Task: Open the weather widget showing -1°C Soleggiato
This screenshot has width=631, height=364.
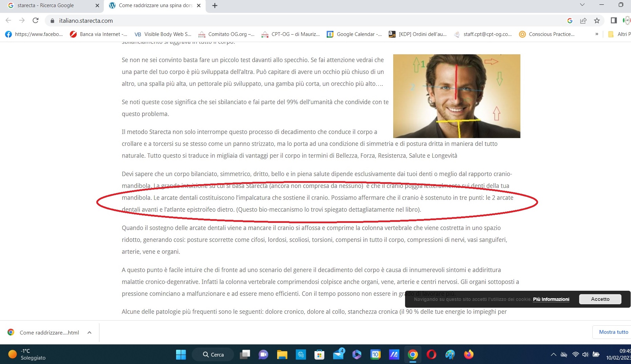Action: click(27, 354)
